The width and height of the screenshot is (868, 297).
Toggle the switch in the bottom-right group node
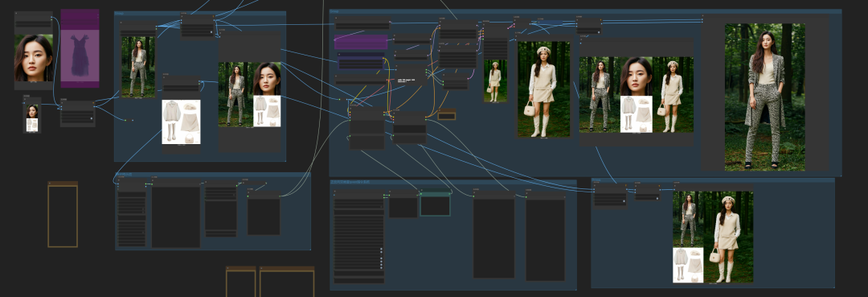point(624,202)
